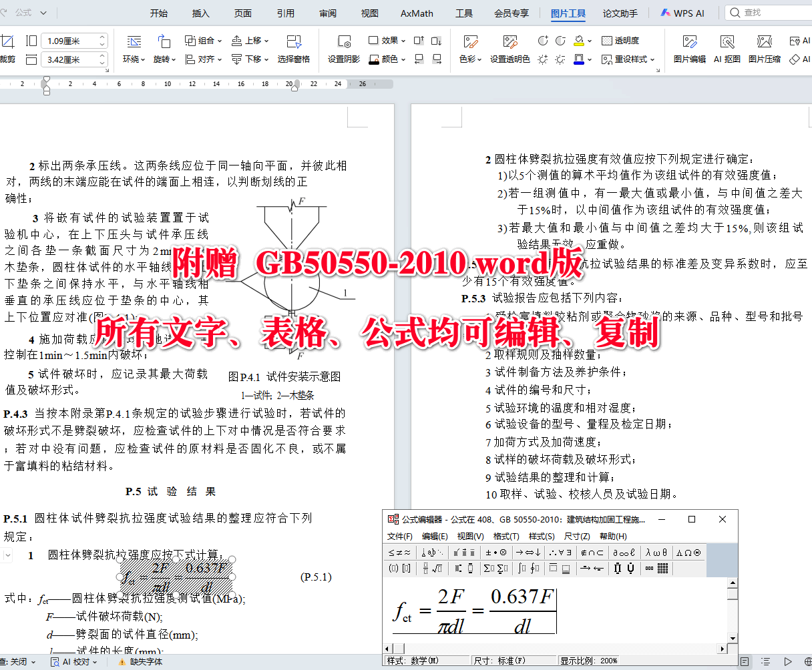Open fraction and radical templates palette

tap(432, 569)
